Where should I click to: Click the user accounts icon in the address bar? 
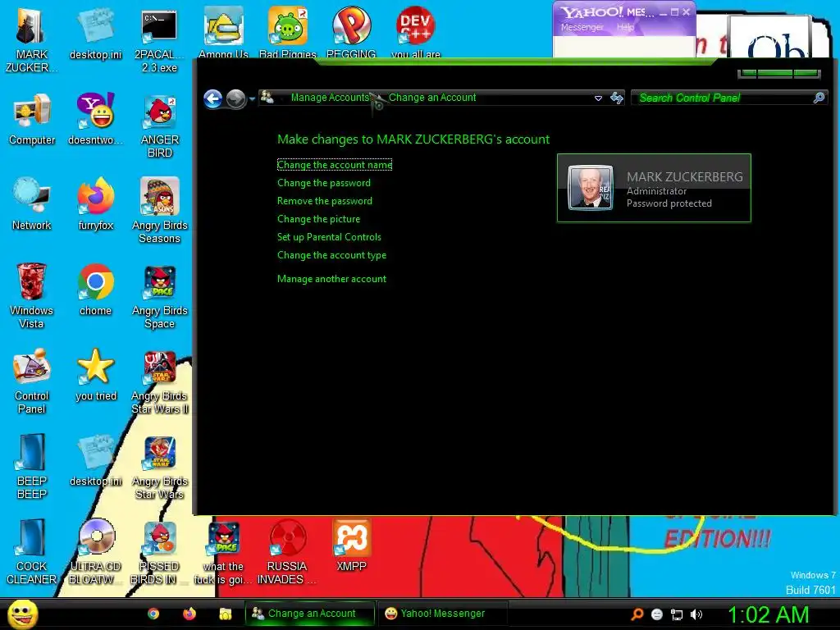click(267, 98)
